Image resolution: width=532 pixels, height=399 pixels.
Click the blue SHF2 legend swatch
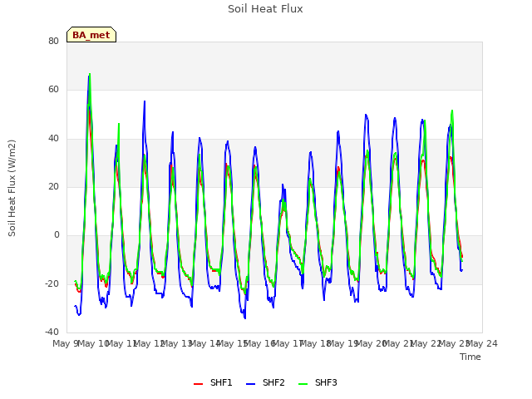(251, 384)
